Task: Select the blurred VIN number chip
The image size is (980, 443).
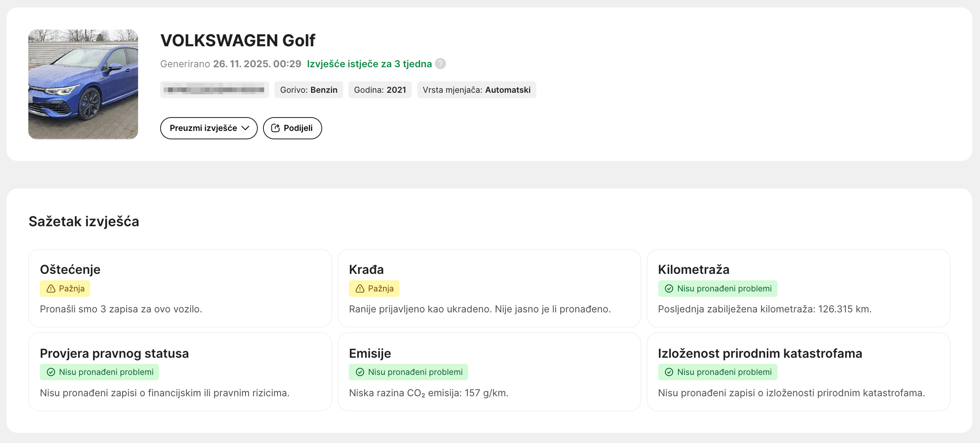Action: (214, 89)
